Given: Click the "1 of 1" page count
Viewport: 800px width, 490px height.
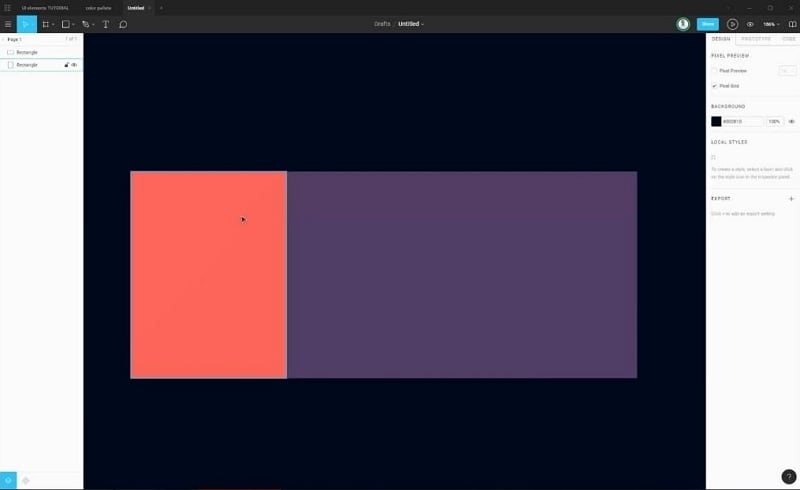Looking at the screenshot, I should point(71,39).
